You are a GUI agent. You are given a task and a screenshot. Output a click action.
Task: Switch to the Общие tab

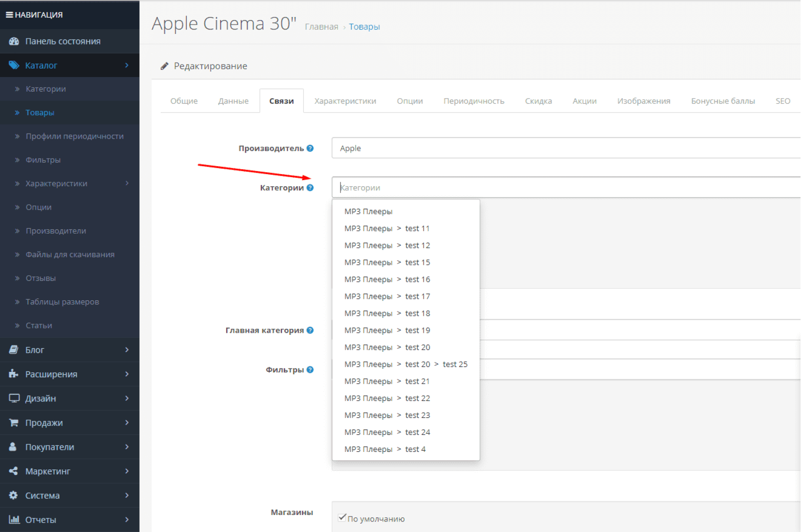[x=184, y=101]
